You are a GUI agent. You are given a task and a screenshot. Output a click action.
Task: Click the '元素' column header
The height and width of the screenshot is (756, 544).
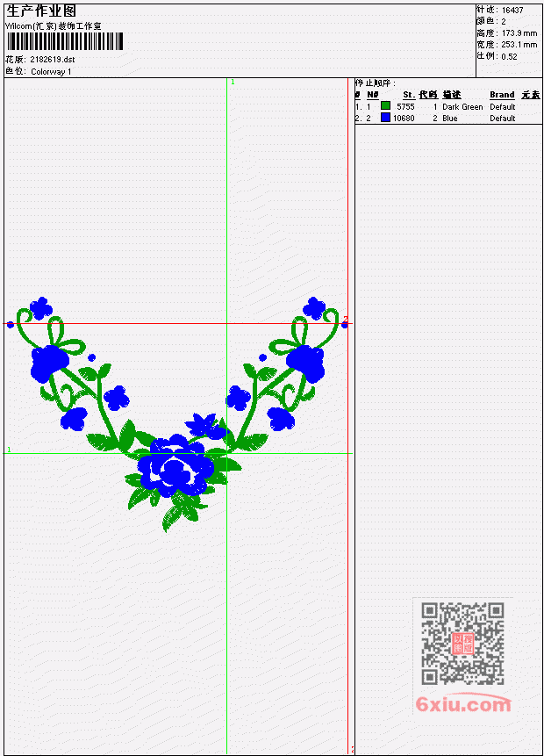tap(531, 95)
